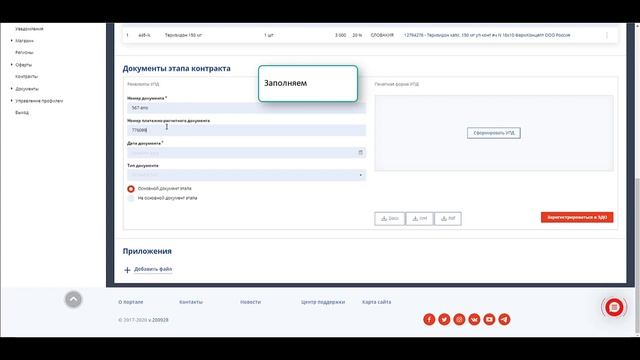Focus the Дата документа input field
The height and width of the screenshot is (360, 640).
point(247,153)
